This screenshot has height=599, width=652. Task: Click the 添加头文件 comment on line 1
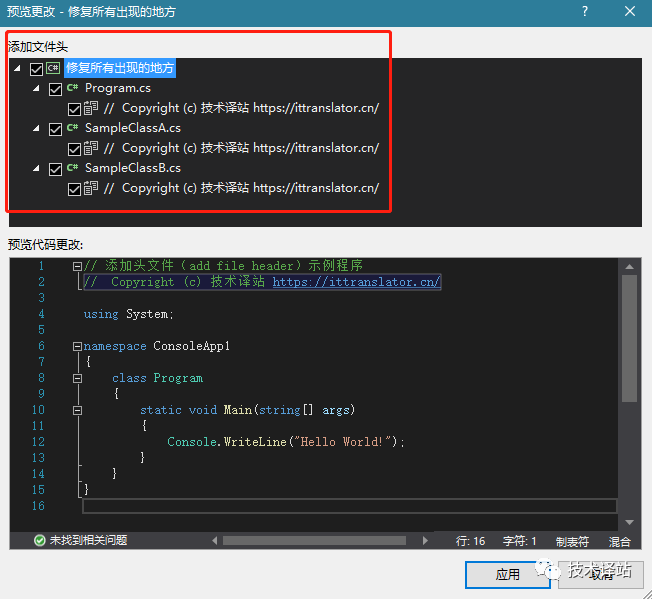pos(223,266)
